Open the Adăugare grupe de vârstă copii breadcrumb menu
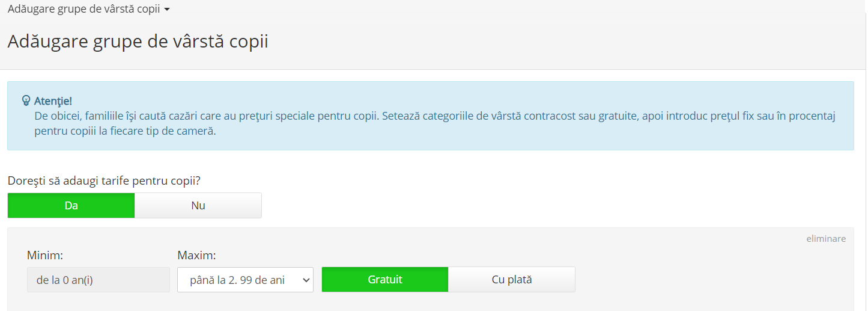Screen dimensions: 868x311 [x=83, y=10]
